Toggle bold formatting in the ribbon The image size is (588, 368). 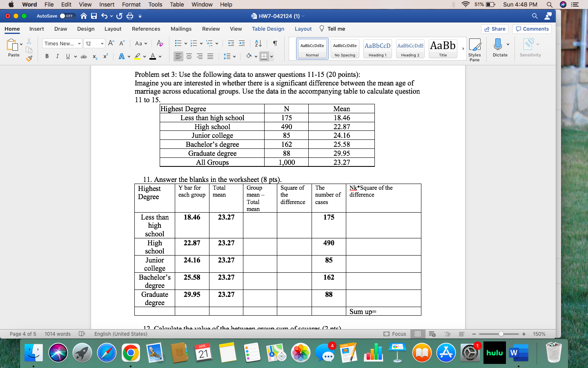coord(47,56)
